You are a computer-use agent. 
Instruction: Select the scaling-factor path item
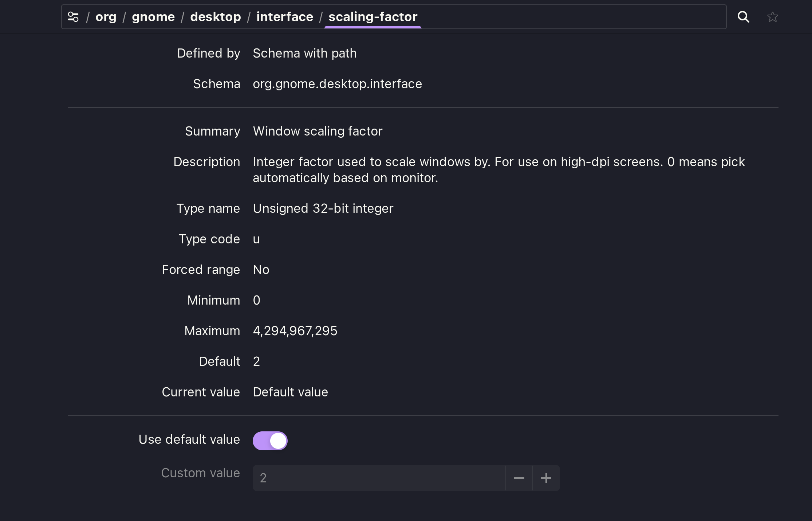[x=373, y=17]
